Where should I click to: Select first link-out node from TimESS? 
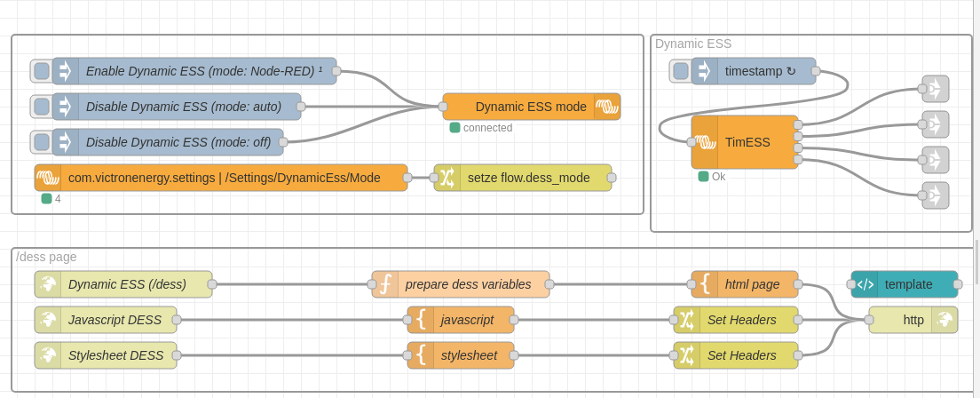tap(935, 89)
